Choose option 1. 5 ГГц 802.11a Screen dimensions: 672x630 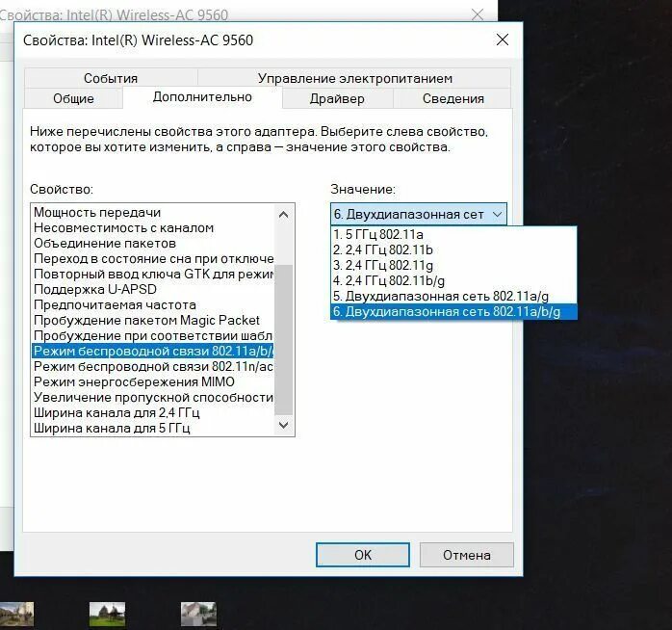(453, 235)
